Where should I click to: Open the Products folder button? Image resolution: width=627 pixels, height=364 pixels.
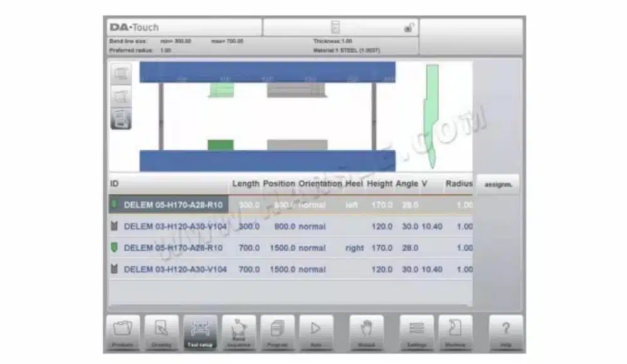click(x=123, y=333)
